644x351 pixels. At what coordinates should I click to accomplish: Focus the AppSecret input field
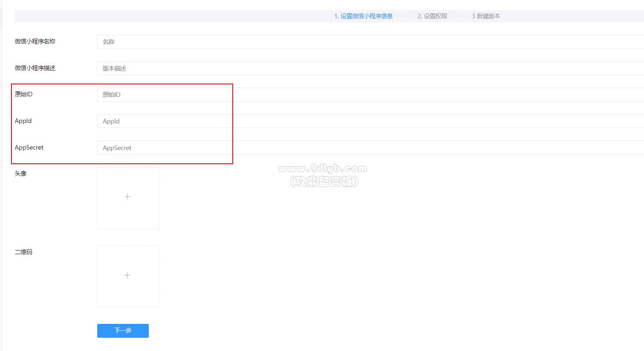click(370, 148)
